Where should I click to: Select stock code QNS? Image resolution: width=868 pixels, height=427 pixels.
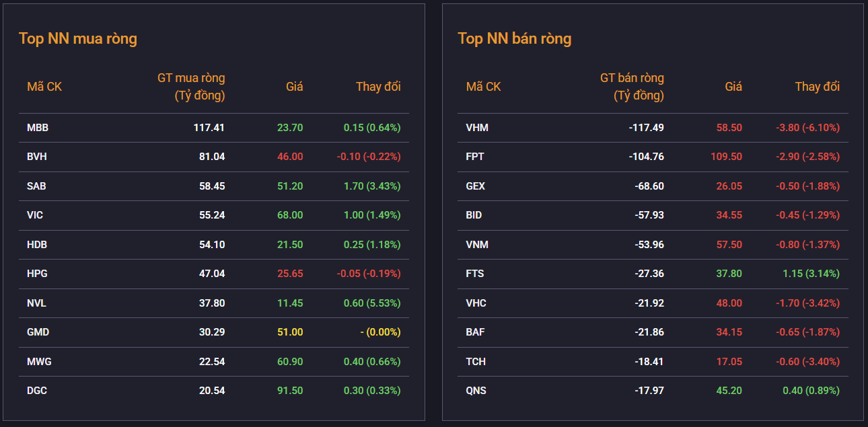(x=476, y=391)
